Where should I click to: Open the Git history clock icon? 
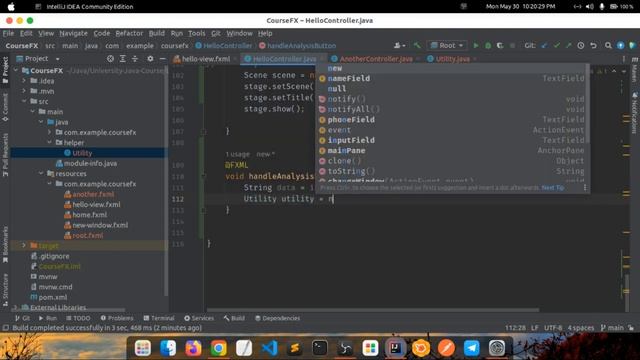[581, 46]
